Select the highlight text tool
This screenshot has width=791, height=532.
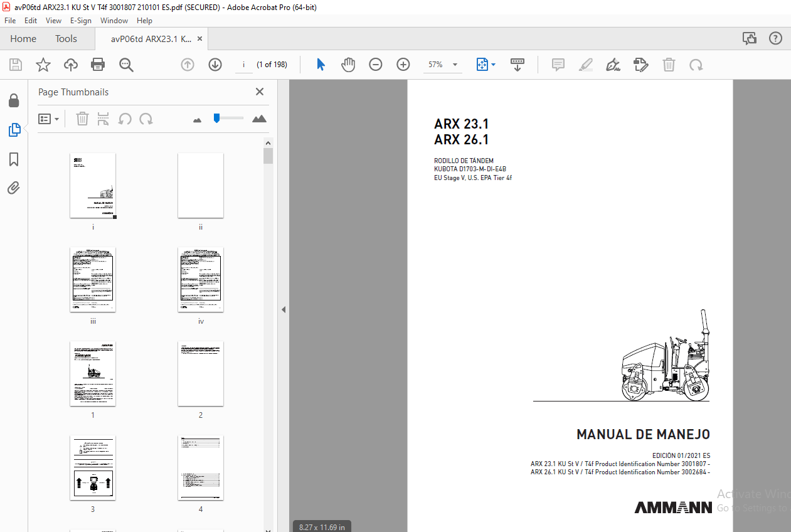586,65
